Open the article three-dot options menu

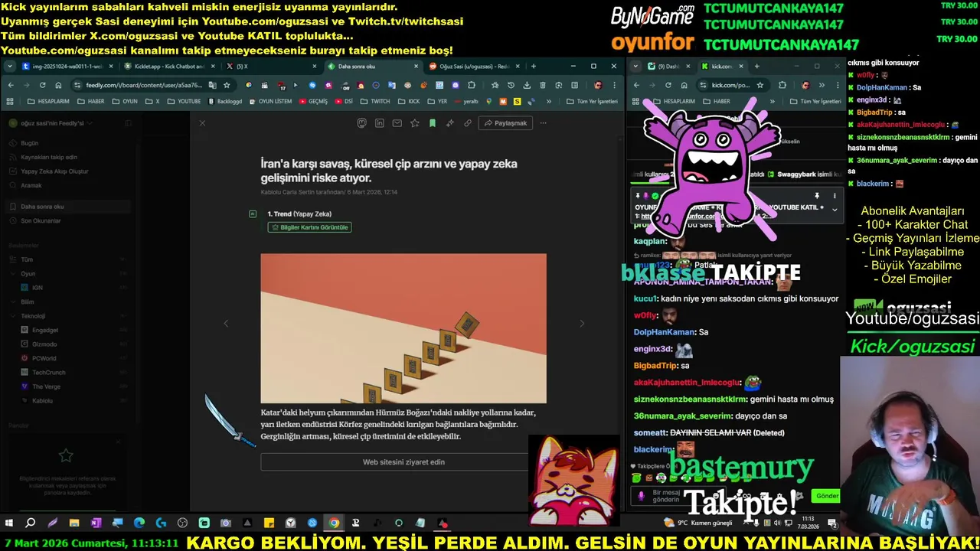(544, 123)
